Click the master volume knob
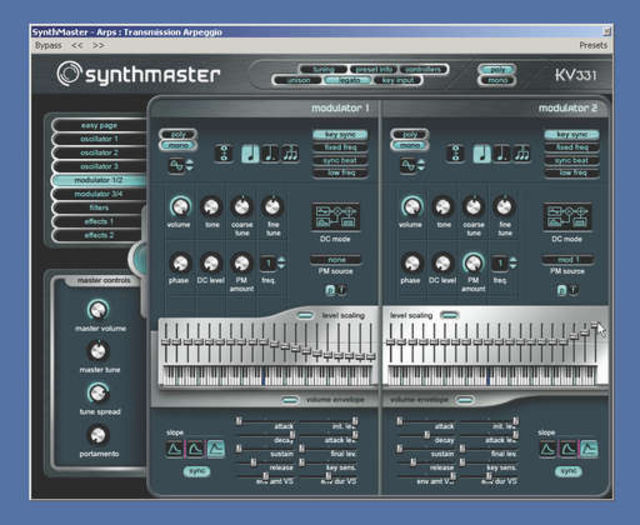This screenshot has height=525, width=640. (98, 310)
